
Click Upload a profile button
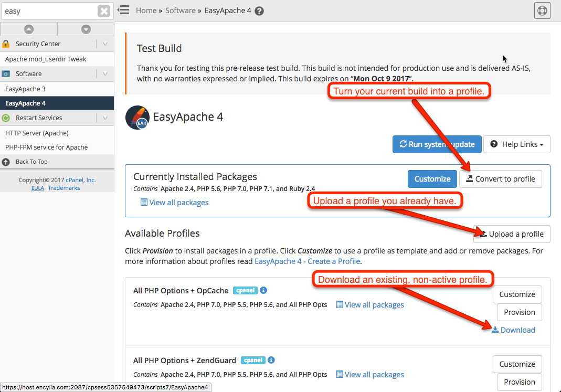coord(512,234)
